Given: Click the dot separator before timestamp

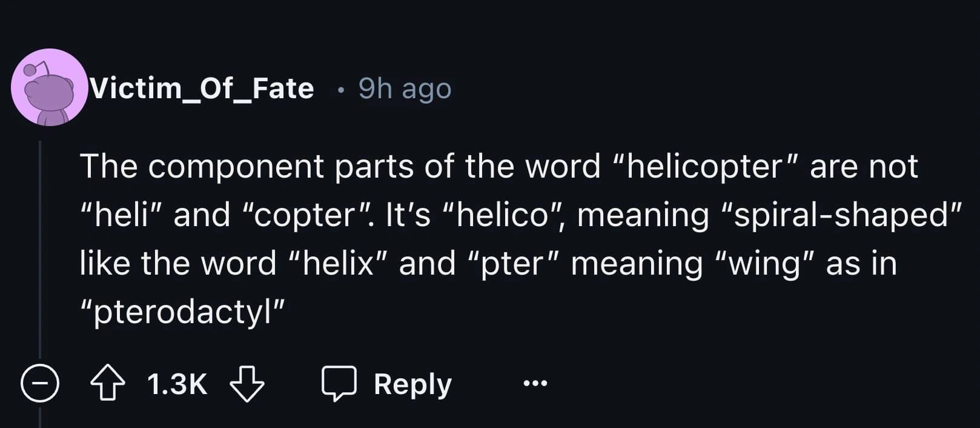Looking at the screenshot, I should pos(341,90).
